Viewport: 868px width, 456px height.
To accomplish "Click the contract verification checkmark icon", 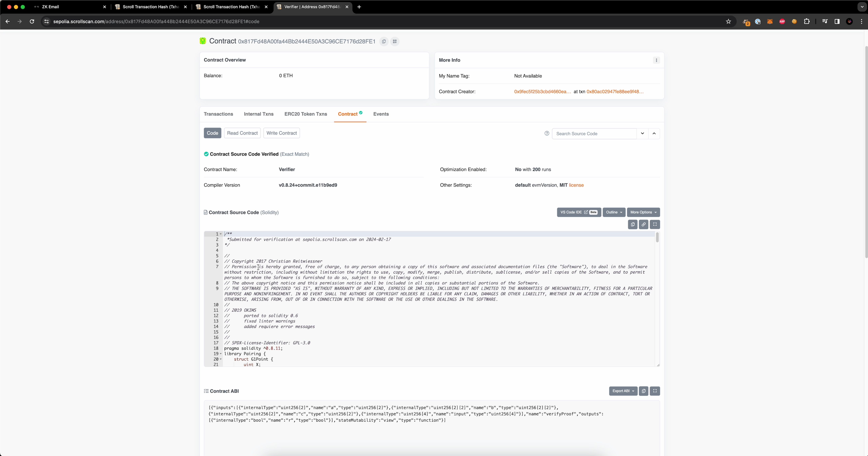I will coord(207,154).
